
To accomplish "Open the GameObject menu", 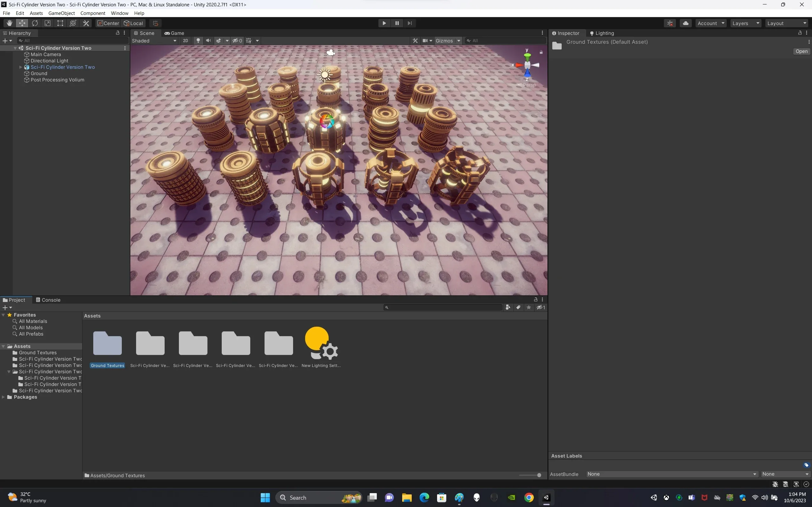I will (x=62, y=13).
